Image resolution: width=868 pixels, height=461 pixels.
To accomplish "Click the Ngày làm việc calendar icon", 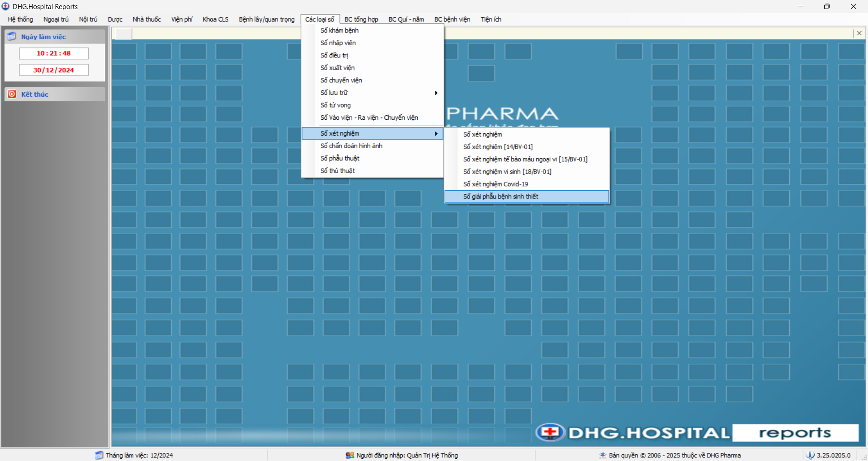I will click(12, 37).
